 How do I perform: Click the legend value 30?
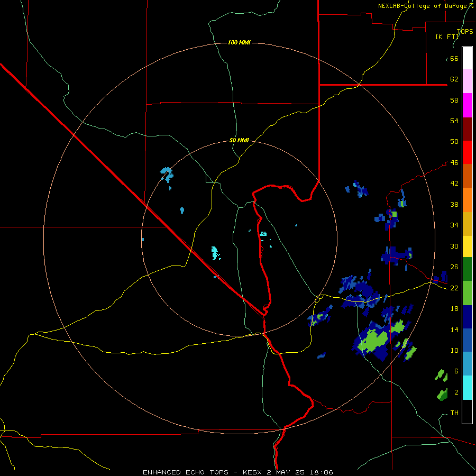point(454,246)
